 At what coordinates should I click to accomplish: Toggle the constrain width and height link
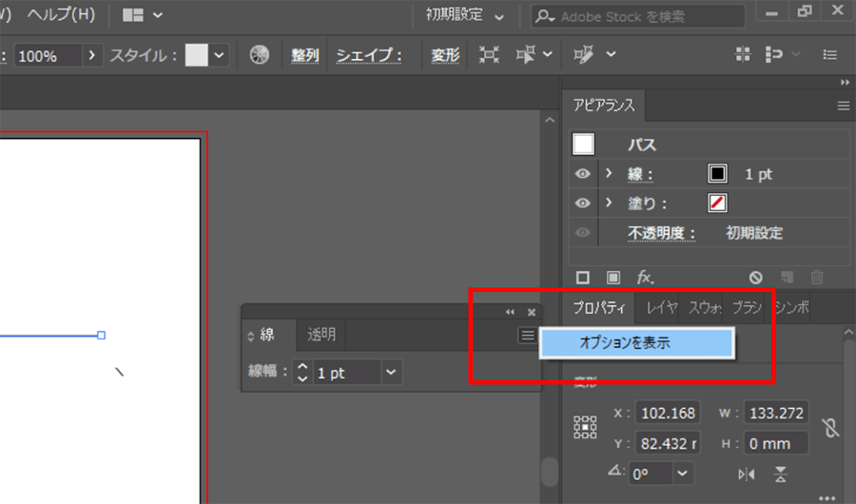pyautogui.click(x=830, y=428)
